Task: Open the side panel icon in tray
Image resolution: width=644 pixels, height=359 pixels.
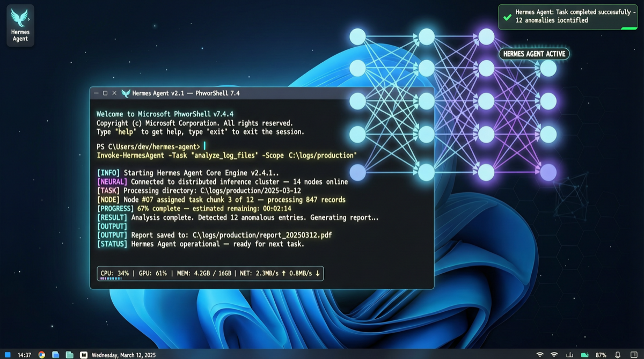Action: [x=634, y=355]
